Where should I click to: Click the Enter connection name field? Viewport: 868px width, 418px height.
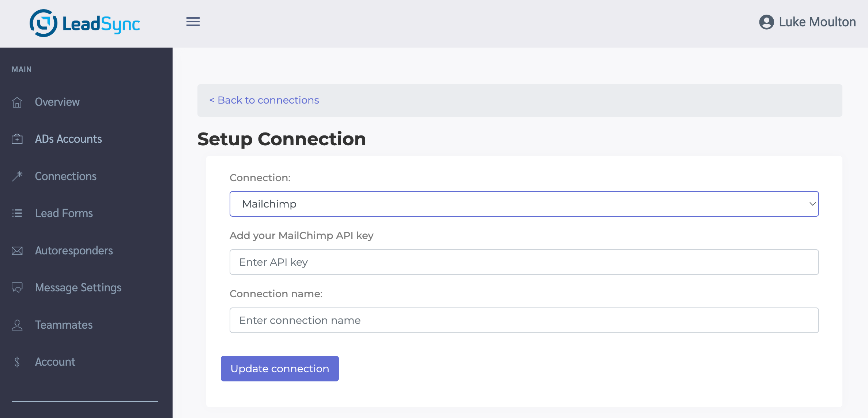coord(525,320)
